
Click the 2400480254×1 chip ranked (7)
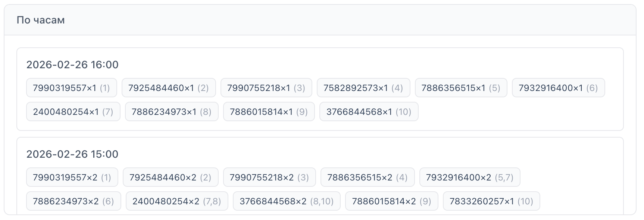coord(73,112)
